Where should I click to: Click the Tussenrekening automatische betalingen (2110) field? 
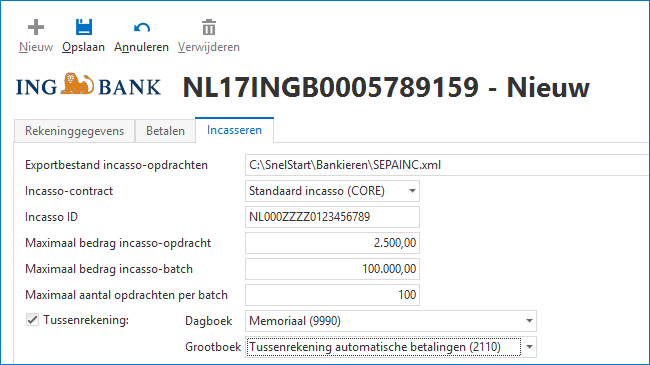click(x=391, y=347)
